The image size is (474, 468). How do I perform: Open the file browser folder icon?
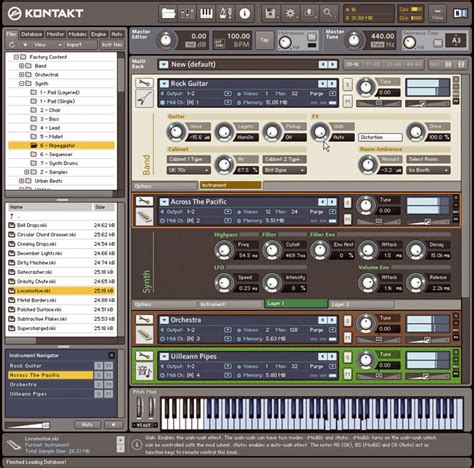pyautogui.click(x=169, y=13)
